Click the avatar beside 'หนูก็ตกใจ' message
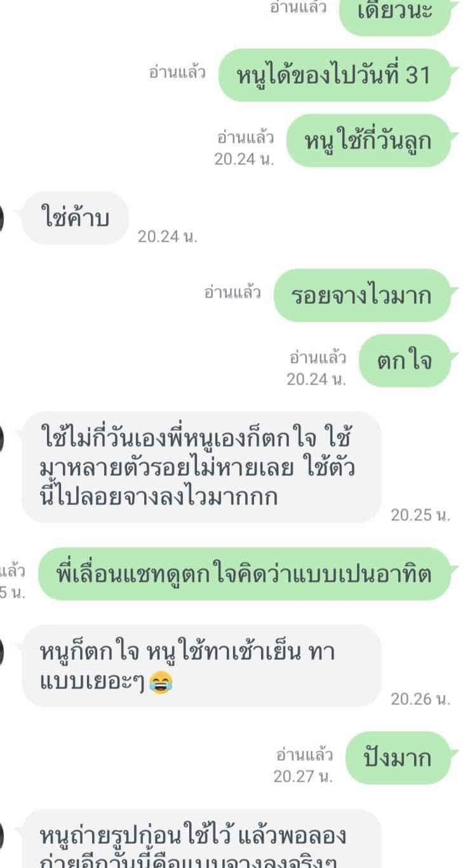The width and height of the screenshot is (463, 868). (x=2, y=652)
